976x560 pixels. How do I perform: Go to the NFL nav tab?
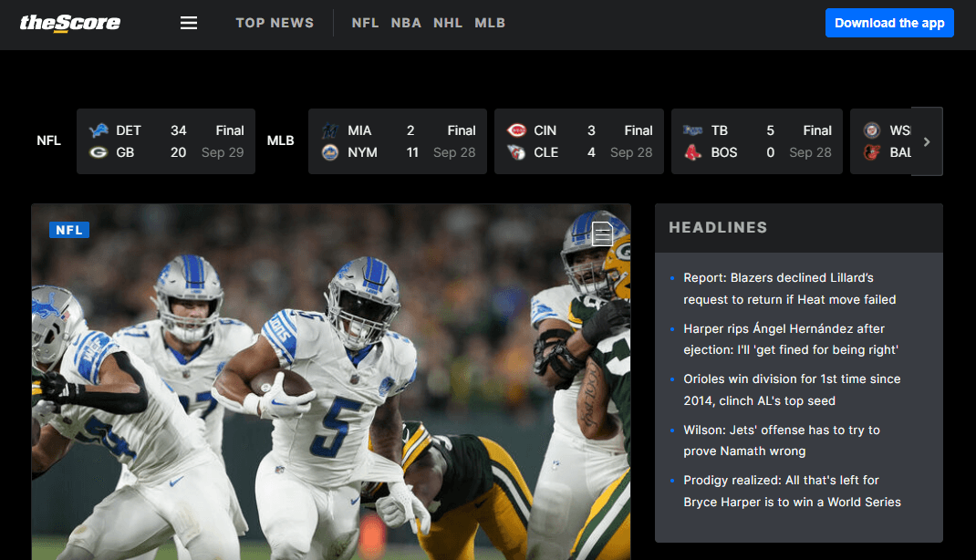coord(365,23)
